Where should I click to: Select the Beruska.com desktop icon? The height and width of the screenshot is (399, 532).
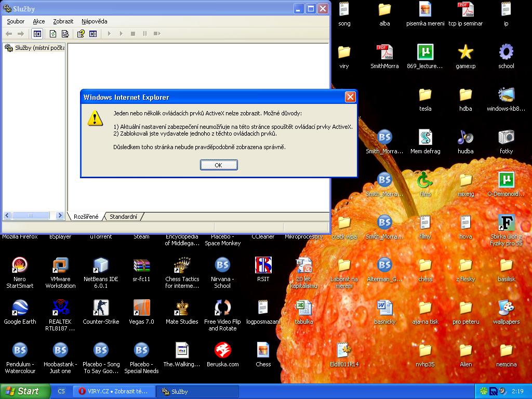click(x=222, y=354)
